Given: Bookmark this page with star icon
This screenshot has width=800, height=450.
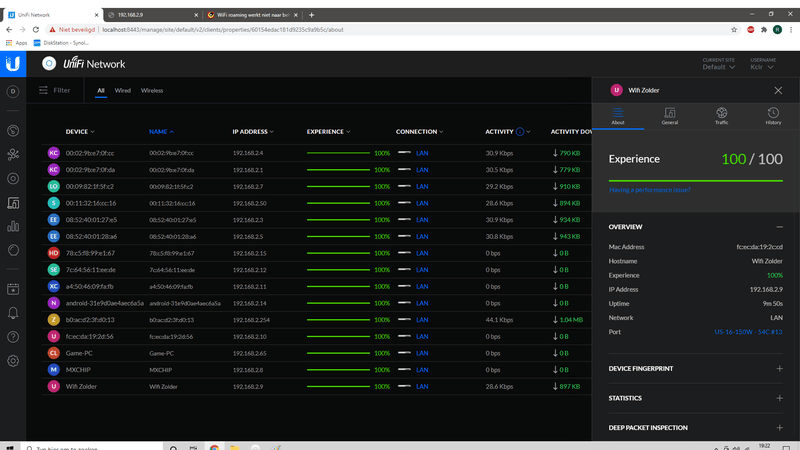Looking at the screenshot, I should click(734, 30).
